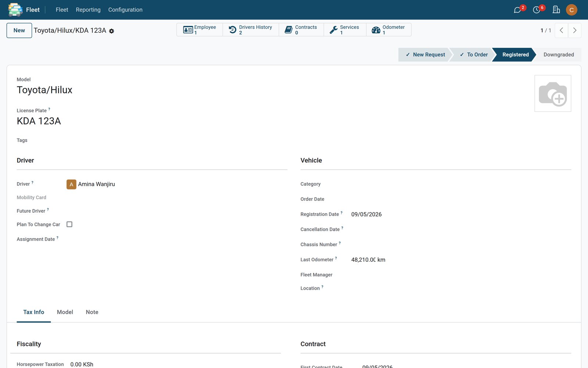Click the Future Driver field
The width and height of the screenshot is (588, 368).
tap(176, 211)
